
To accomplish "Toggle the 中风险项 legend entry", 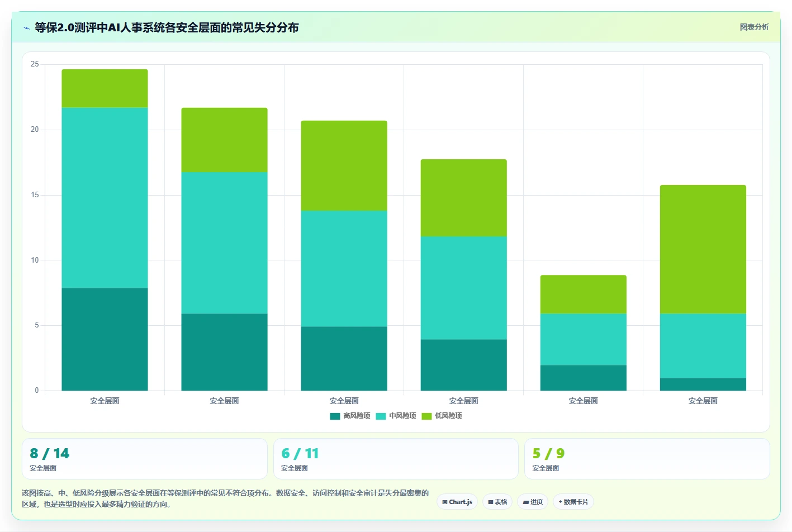I will (396, 416).
